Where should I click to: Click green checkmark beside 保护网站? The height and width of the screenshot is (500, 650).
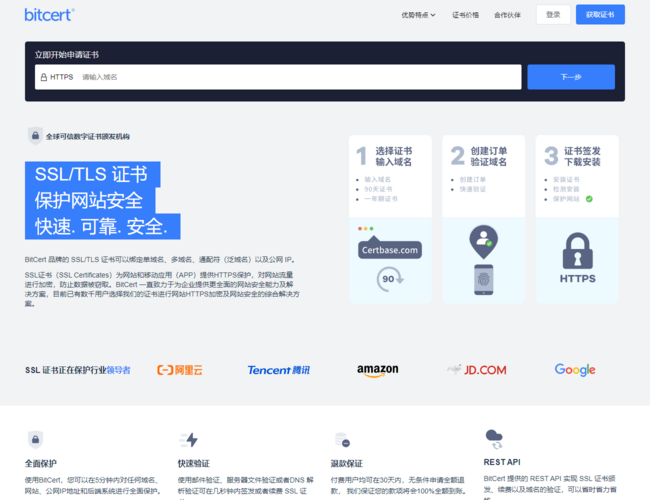point(589,199)
